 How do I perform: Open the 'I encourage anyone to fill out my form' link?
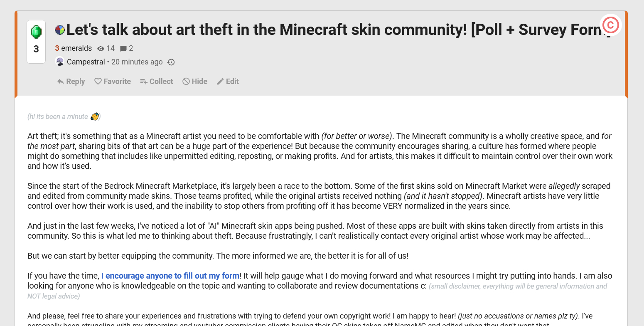coord(170,276)
